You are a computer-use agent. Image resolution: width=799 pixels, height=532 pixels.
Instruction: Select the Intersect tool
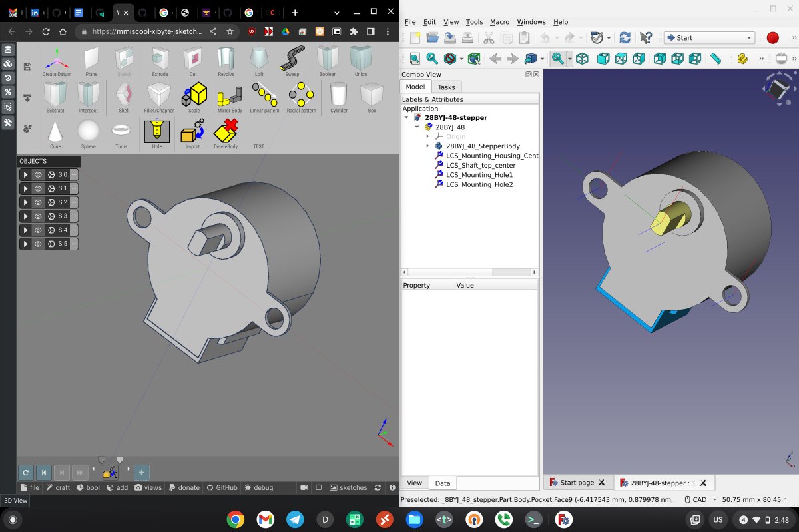88,97
